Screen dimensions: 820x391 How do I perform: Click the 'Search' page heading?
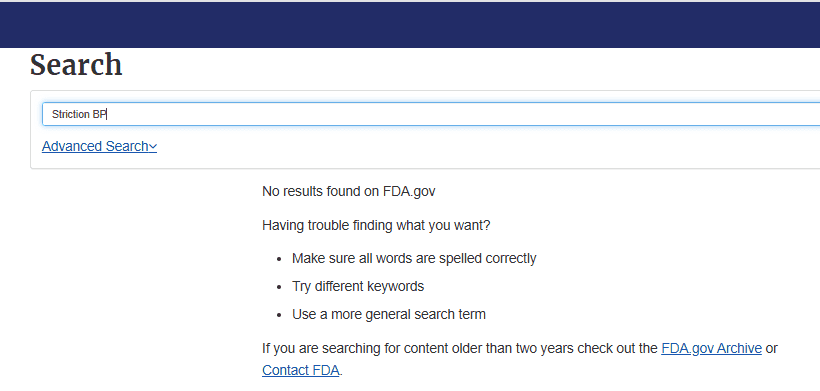coord(76,65)
